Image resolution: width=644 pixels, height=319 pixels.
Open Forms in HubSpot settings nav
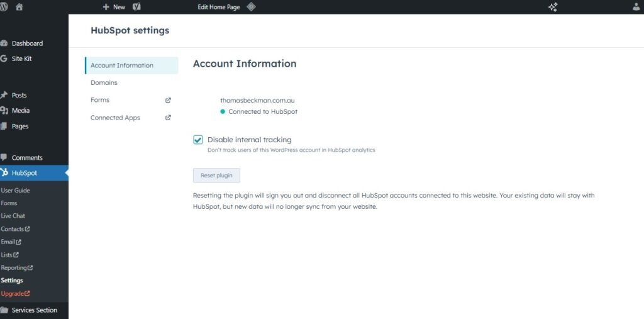(x=100, y=100)
